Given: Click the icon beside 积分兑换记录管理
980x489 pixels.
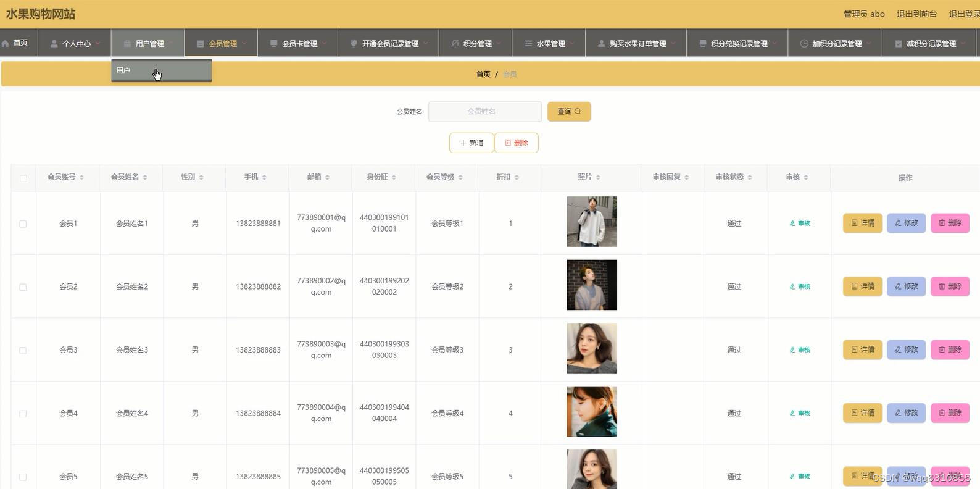Looking at the screenshot, I should (x=703, y=43).
